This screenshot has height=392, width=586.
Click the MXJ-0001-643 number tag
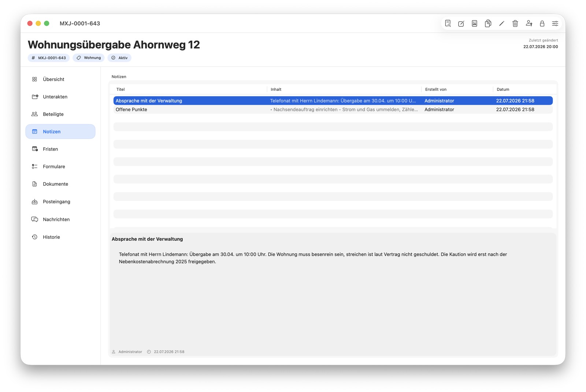(x=49, y=58)
